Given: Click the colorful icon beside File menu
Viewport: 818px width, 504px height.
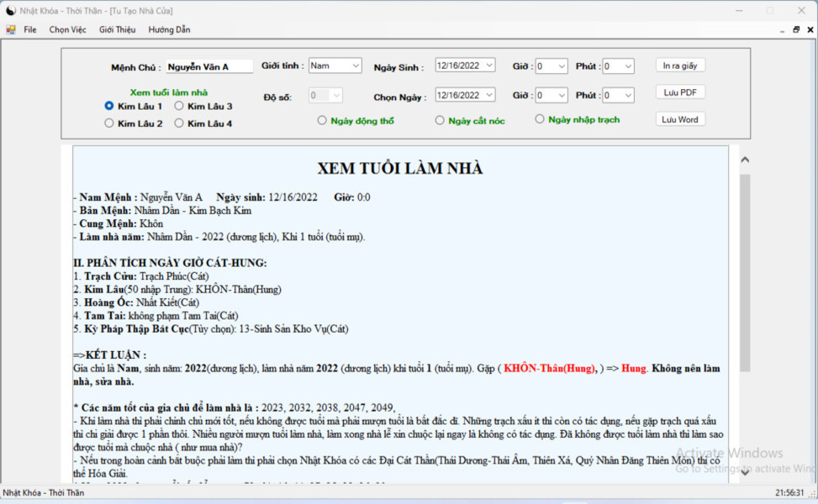Looking at the screenshot, I should (10, 29).
